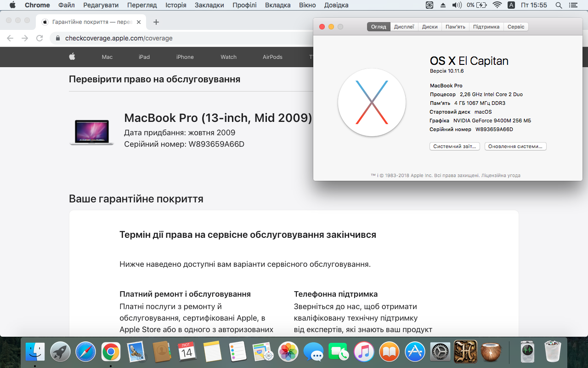This screenshot has height=368, width=588.
Task: Open the Закладки menu
Action: point(209,5)
